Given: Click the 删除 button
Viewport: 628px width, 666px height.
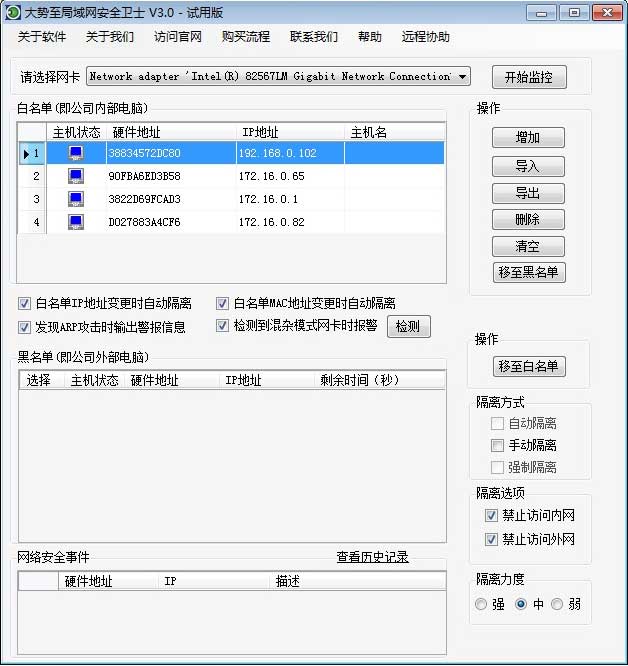Looking at the screenshot, I should (x=528, y=220).
